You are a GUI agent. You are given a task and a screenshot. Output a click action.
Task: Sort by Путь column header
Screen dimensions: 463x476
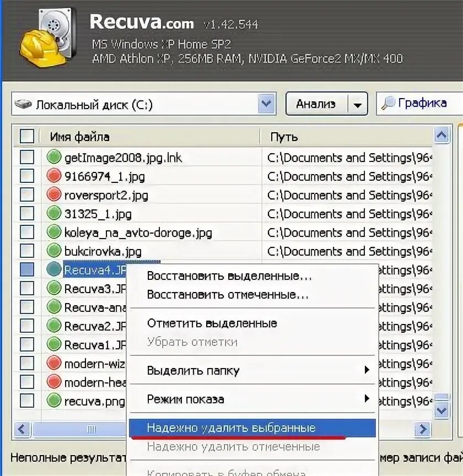347,137
